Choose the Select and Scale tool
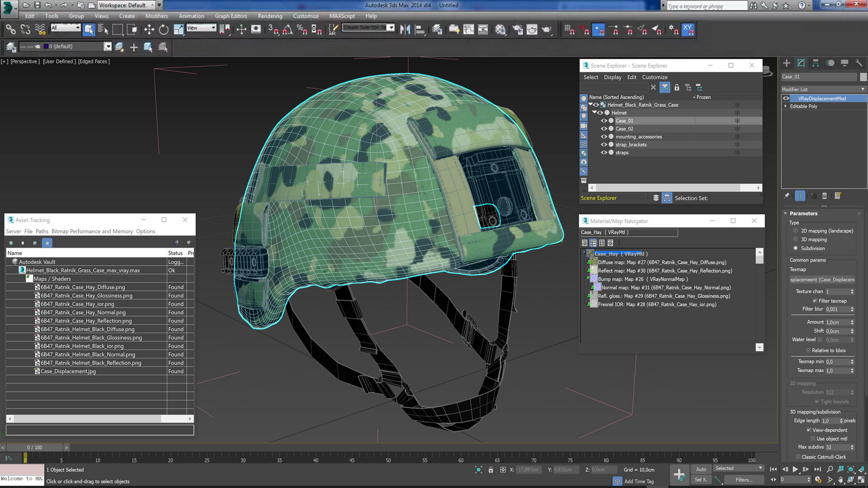 click(x=179, y=30)
